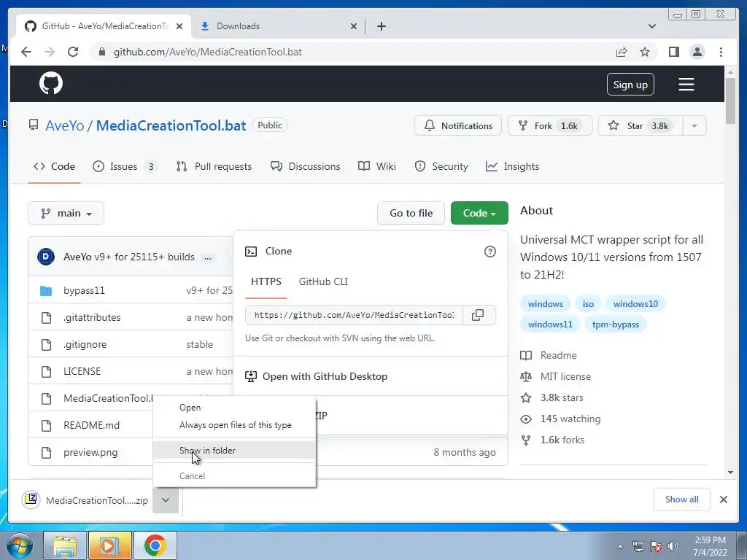
Task: Click Show all downloads button
Action: pos(682,499)
